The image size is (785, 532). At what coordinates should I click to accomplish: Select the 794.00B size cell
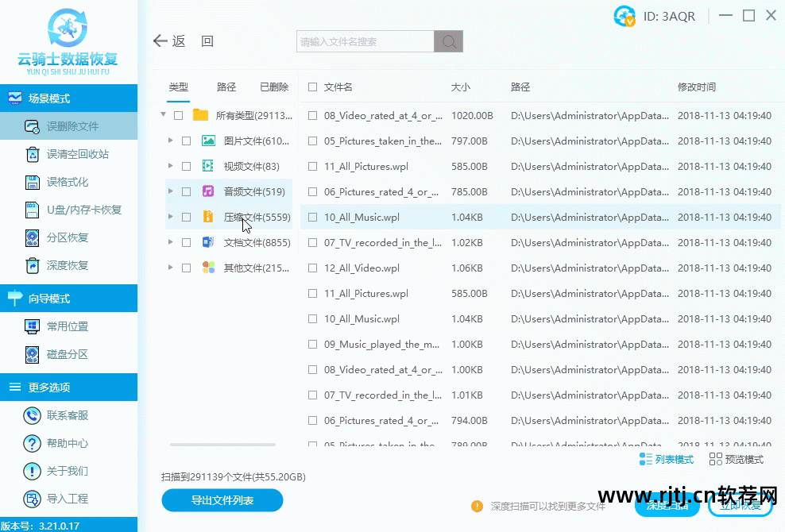coord(469,420)
